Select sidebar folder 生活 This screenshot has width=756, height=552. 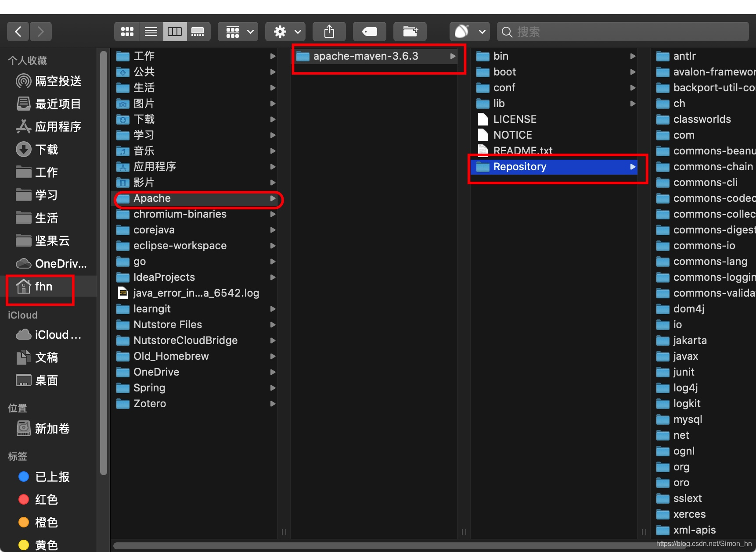point(49,218)
